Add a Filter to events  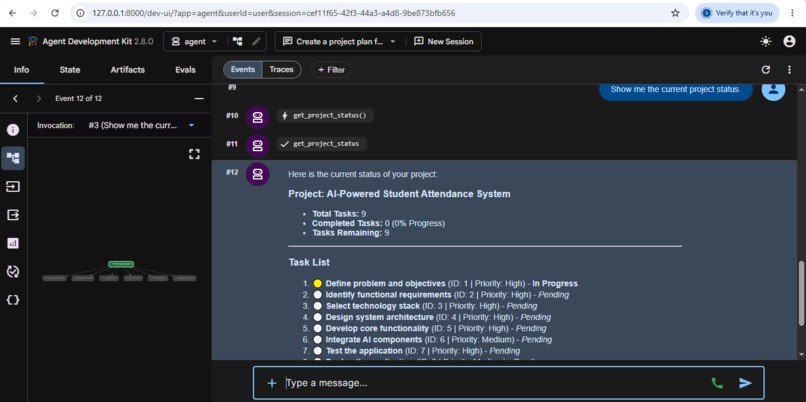(331, 70)
